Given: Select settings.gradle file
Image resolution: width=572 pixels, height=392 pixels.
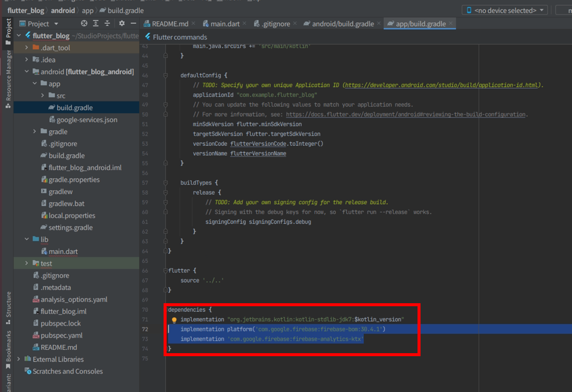Looking at the screenshot, I should click(x=67, y=228).
